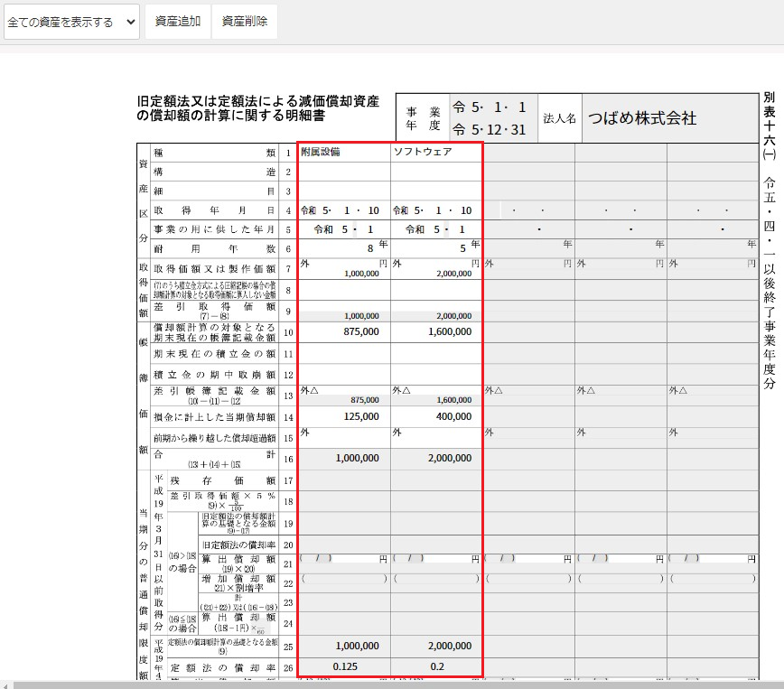Screen dimensions: 784x689
Task: Click the empty third column asset type cell
Action: click(x=528, y=153)
